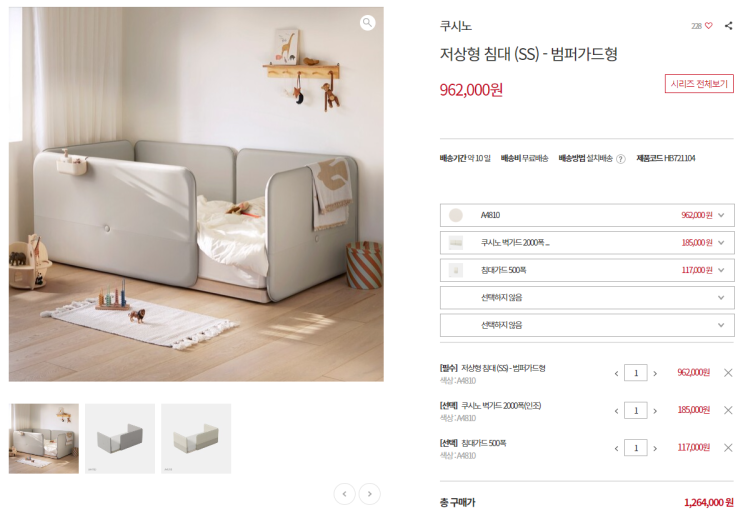Screen dimensions: 743x523
Task: Click the share icon
Action: point(728,26)
